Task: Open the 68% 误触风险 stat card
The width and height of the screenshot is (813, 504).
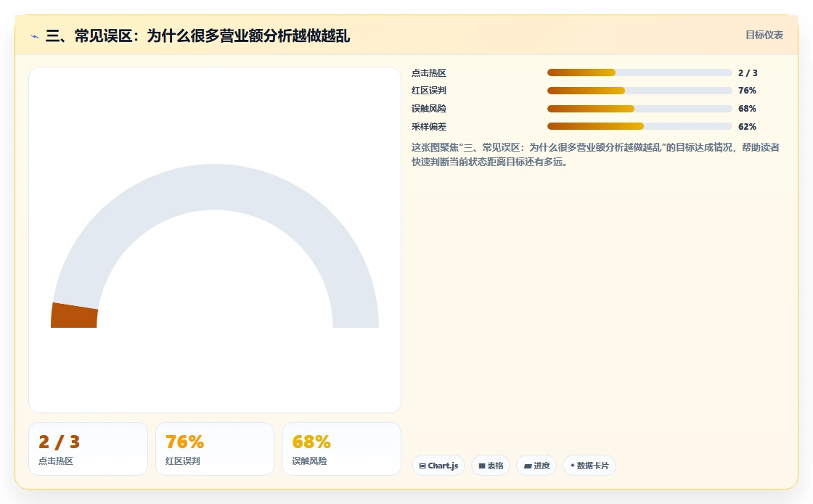Action: click(x=341, y=449)
